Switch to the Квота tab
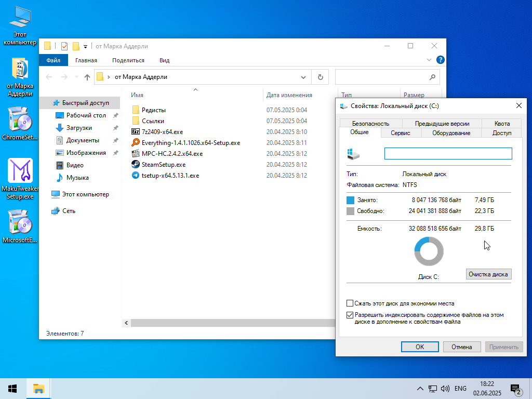The height and width of the screenshot is (399, 532). [x=502, y=124]
